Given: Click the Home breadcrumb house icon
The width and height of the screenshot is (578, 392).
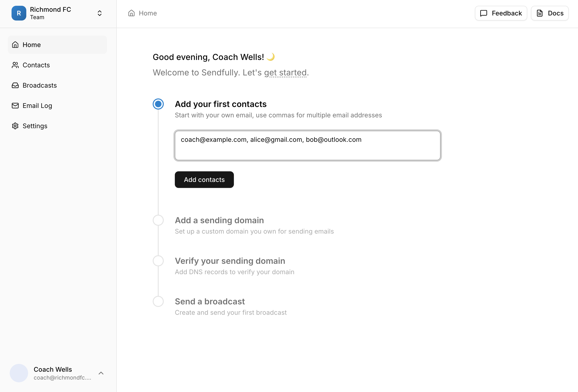Looking at the screenshot, I should pos(131,13).
